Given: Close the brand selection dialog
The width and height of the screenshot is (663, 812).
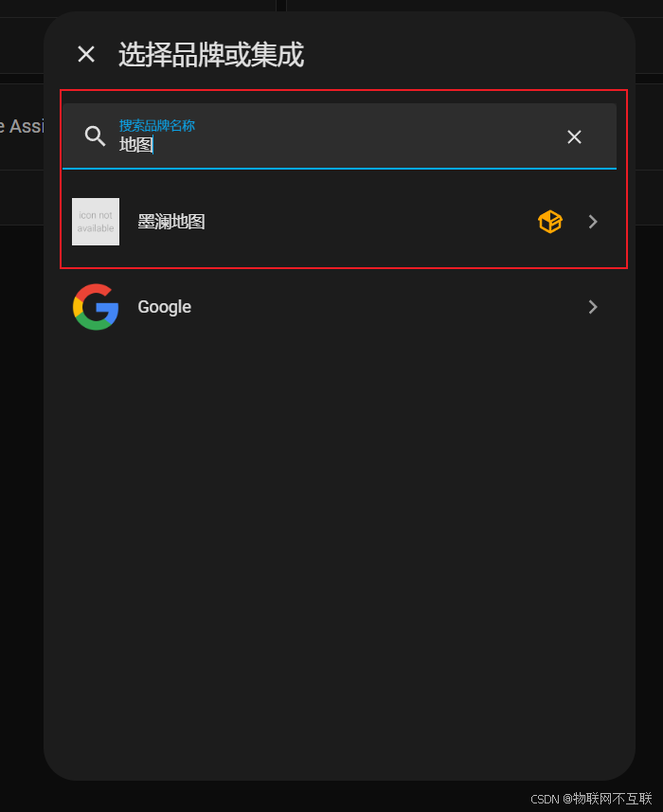Looking at the screenshot, I should click(x=86, y=54).
